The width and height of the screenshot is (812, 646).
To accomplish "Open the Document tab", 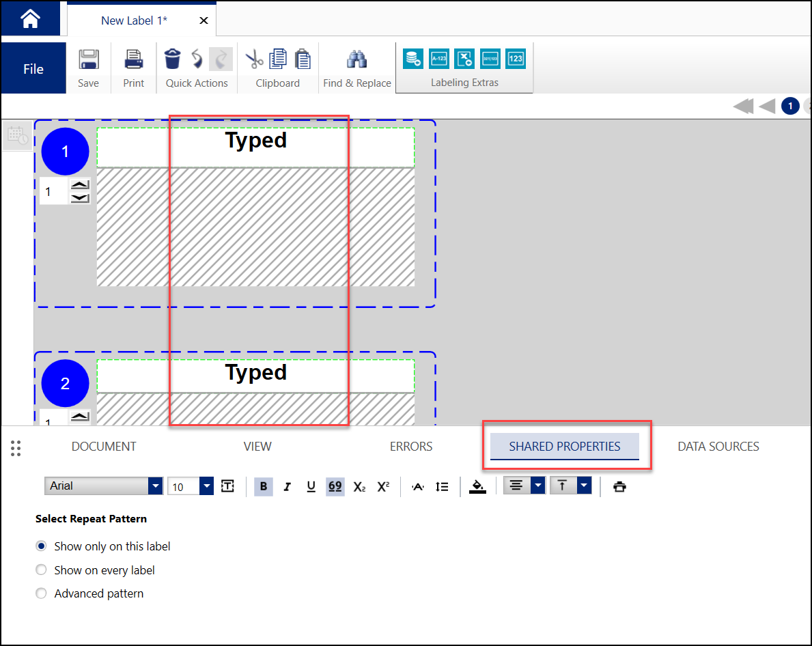I will 104,447.
